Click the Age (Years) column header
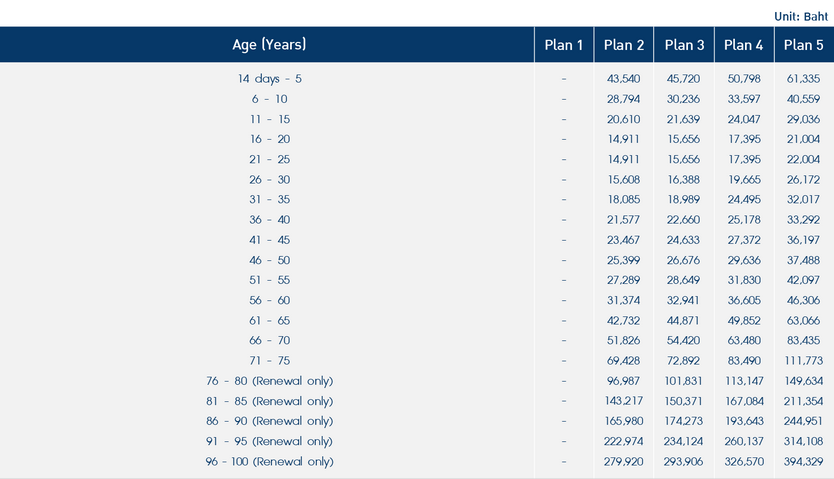 [x=269, y=45]
